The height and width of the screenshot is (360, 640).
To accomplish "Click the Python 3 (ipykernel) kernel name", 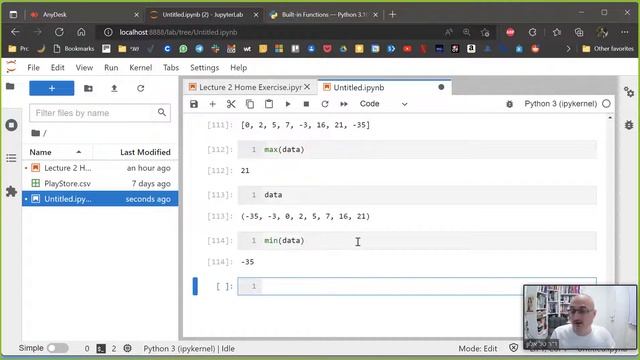I will tap(560, 104).
